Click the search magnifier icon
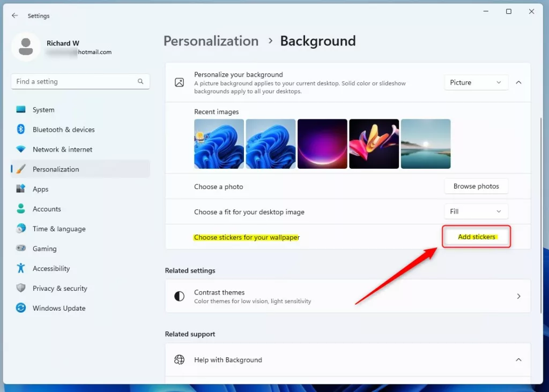The width and height of the screenshot is (549, 392). point(140,81)
